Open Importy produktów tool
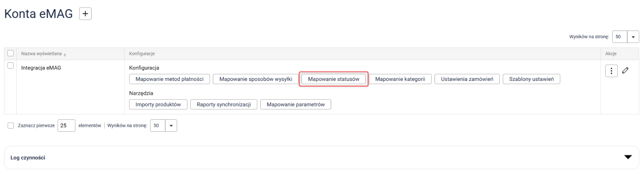Screen dimensions: 644x174 point(158,105)
